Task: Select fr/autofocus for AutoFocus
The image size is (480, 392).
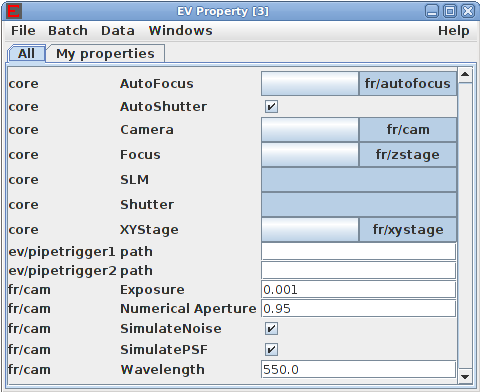Action: pos(408,84)
